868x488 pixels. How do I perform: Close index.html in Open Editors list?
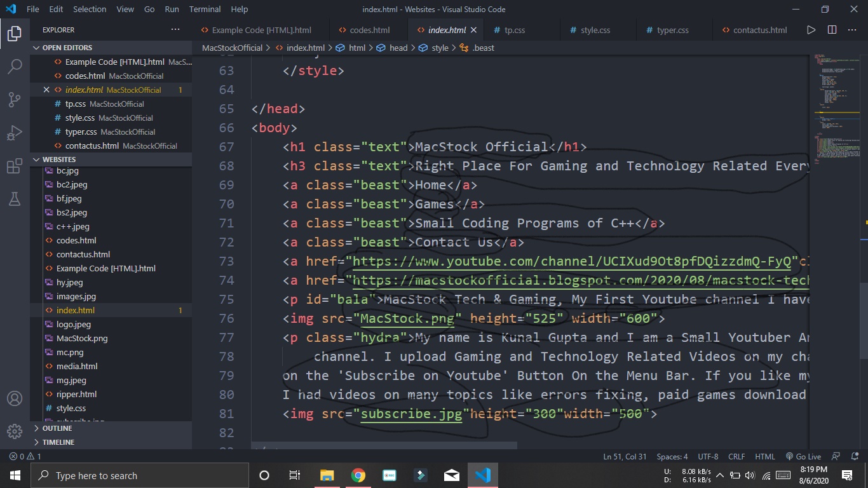(x=46, y=90)
